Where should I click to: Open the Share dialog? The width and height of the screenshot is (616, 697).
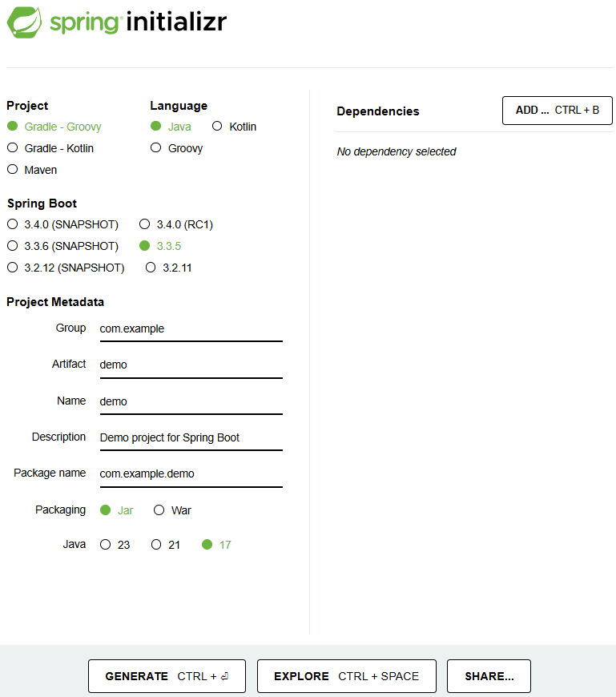(x=489, y=676)
